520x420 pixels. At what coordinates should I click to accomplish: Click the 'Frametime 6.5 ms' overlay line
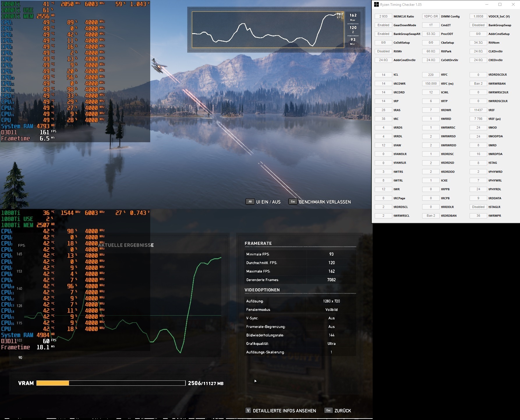(28, 138)
